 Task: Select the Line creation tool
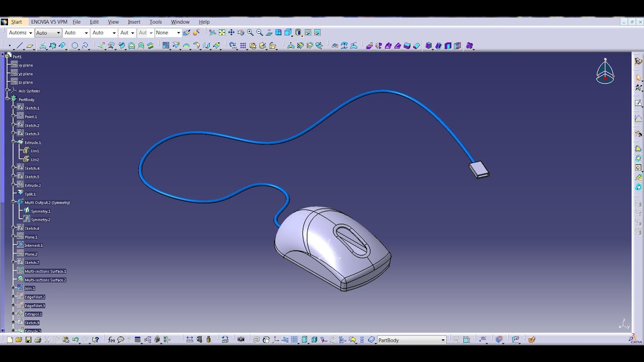[20, 46]
